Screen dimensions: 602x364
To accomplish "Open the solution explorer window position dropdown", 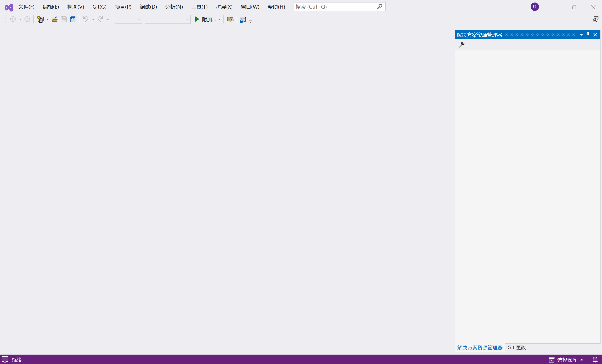I will click(581, 35).
